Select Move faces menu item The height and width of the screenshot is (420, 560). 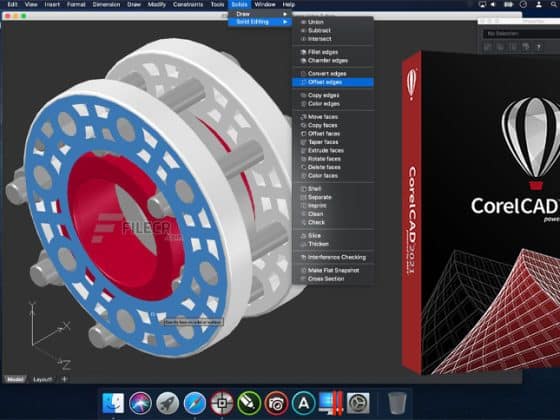click(x=333, y=117)
